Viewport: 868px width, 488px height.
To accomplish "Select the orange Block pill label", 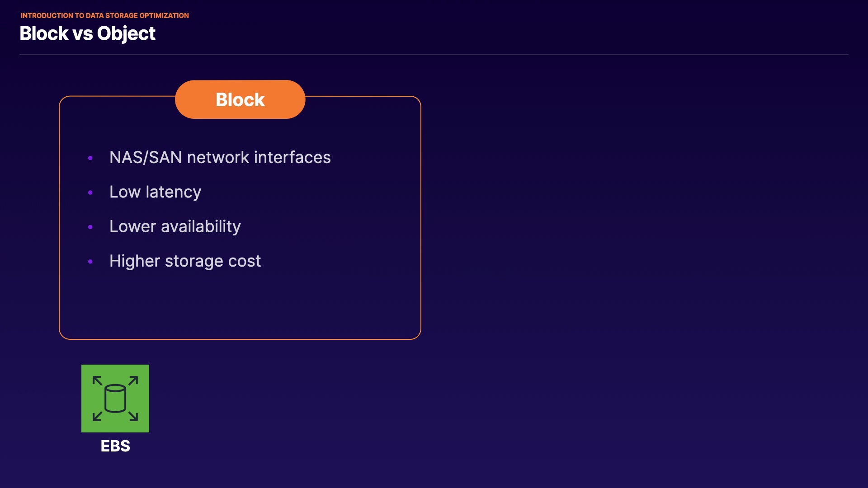I will (x=240, y=99).
